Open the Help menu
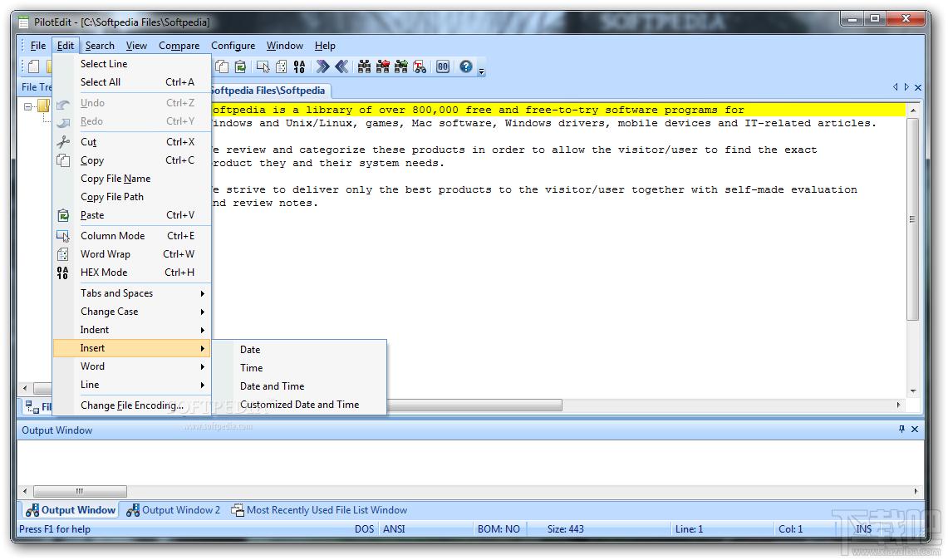This screenshot has width=948, height=560. pos(325,46)
